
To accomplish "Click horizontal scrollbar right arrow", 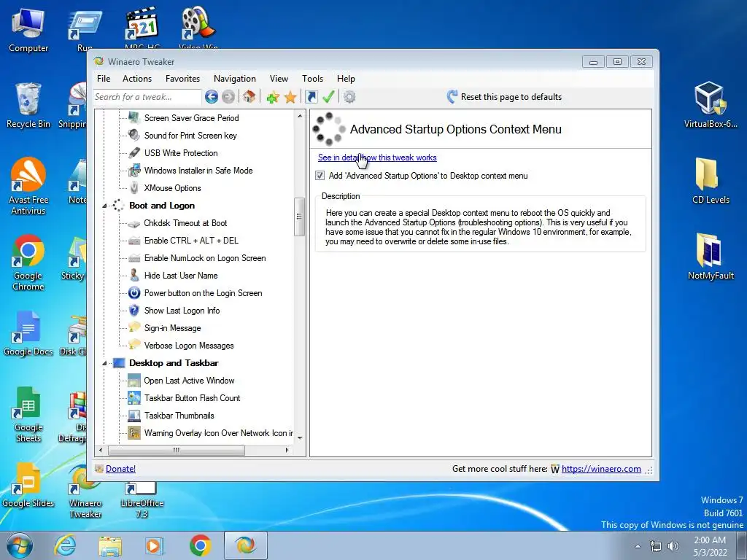I will click(287, 450).
